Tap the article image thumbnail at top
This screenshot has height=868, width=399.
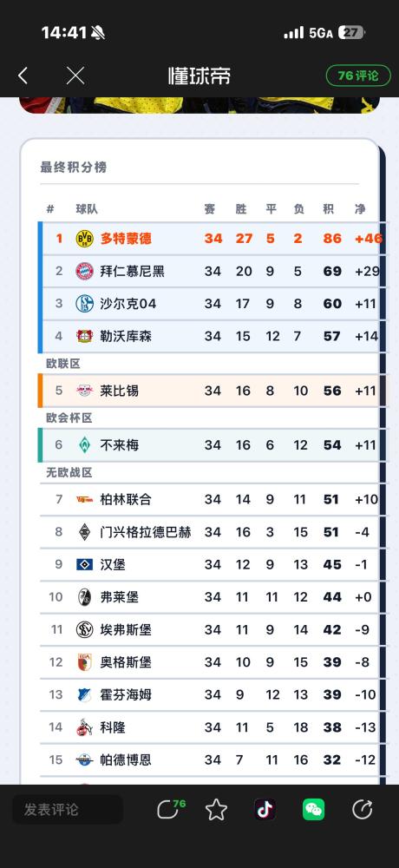199,105
